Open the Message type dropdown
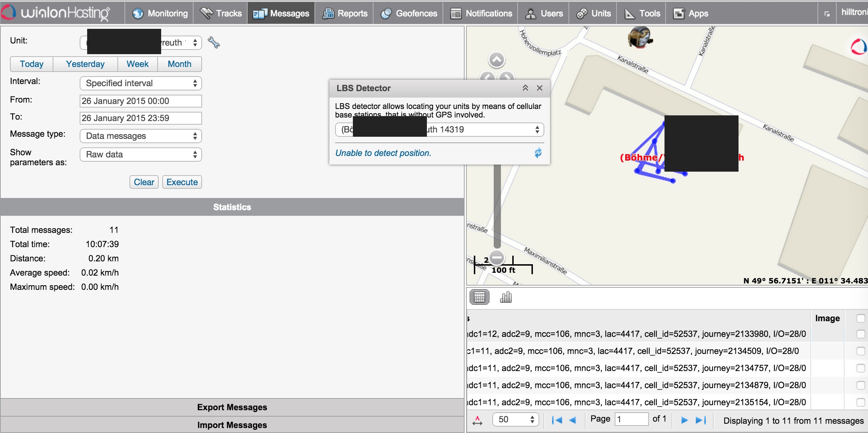Image resolution: width=868 pixels, height=433 pixels. coord(141,136)
